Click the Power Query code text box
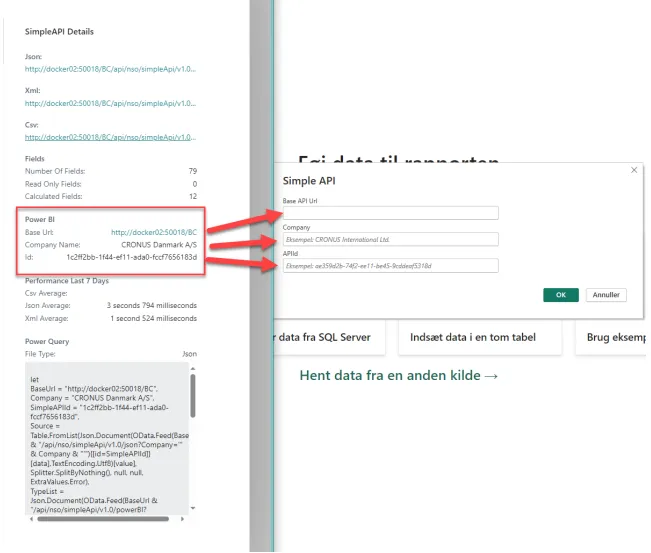This screenshot has height=553, width=651. tap(107, 438)
